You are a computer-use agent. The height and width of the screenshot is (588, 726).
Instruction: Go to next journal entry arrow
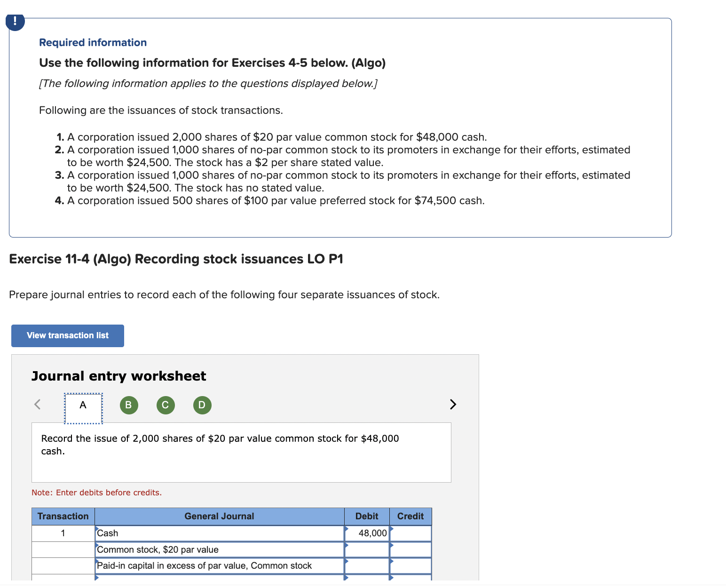point(453,404)
